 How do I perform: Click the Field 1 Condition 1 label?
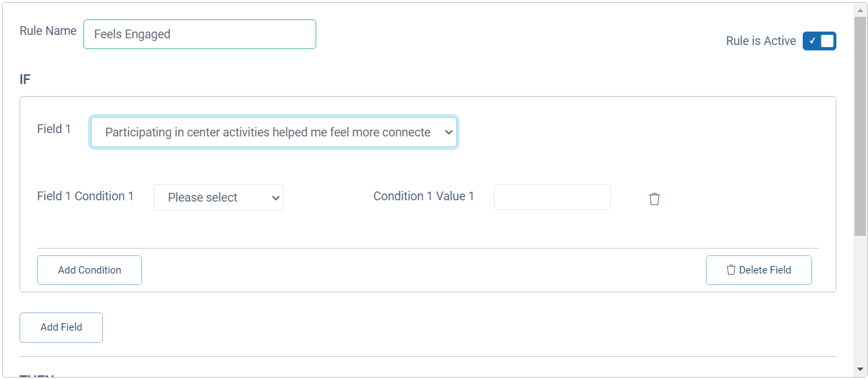tap(85, 196)
